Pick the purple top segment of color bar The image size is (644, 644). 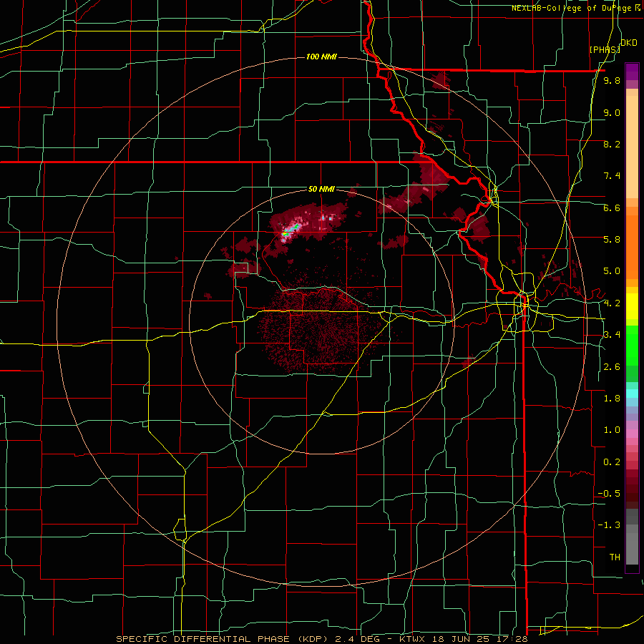click(632, 72)
